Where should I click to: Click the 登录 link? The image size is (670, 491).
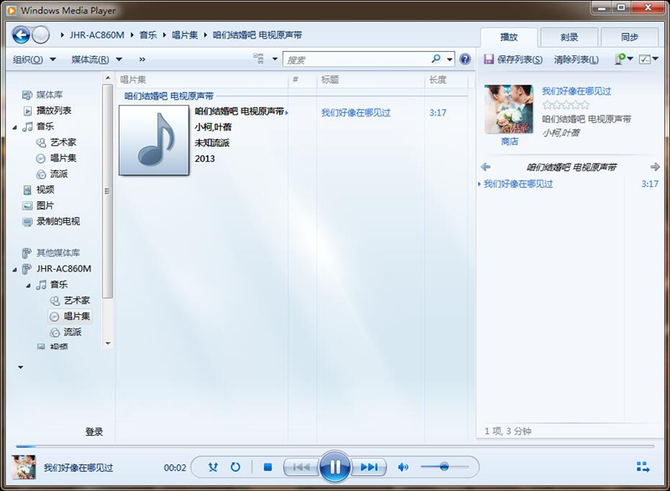94,432
